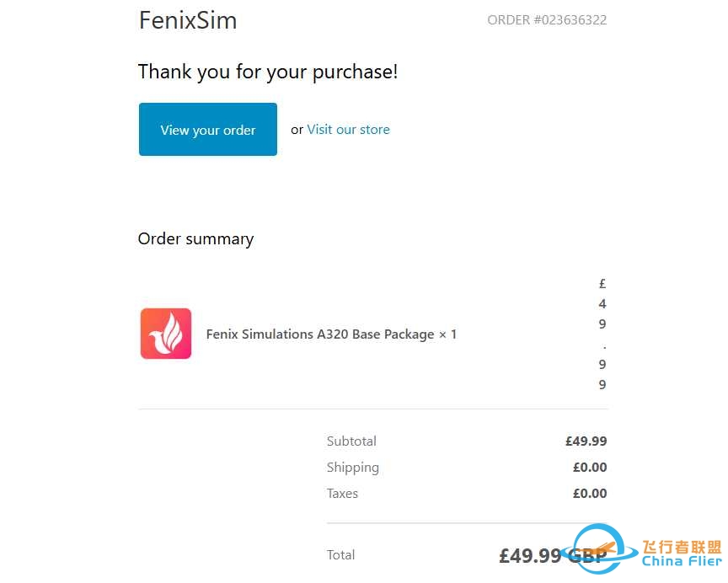Click the Subtotal label
728x583 pixels.
click(351, 441)
